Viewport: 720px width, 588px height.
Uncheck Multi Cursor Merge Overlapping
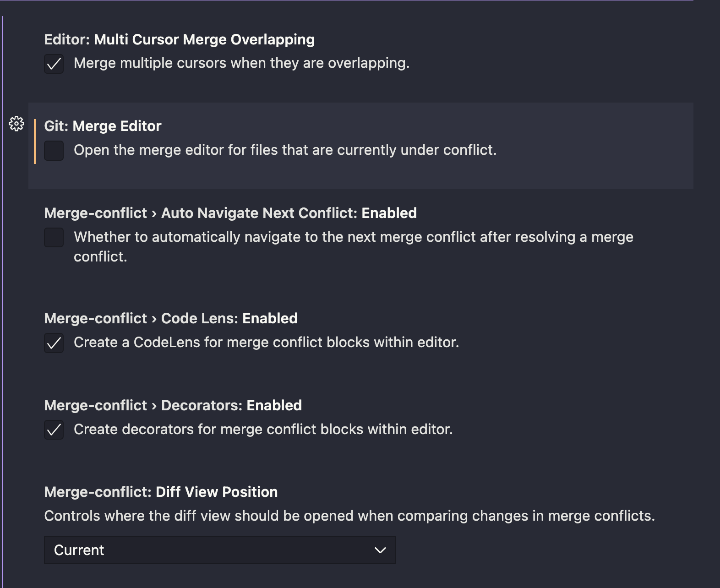click(54, 65)
